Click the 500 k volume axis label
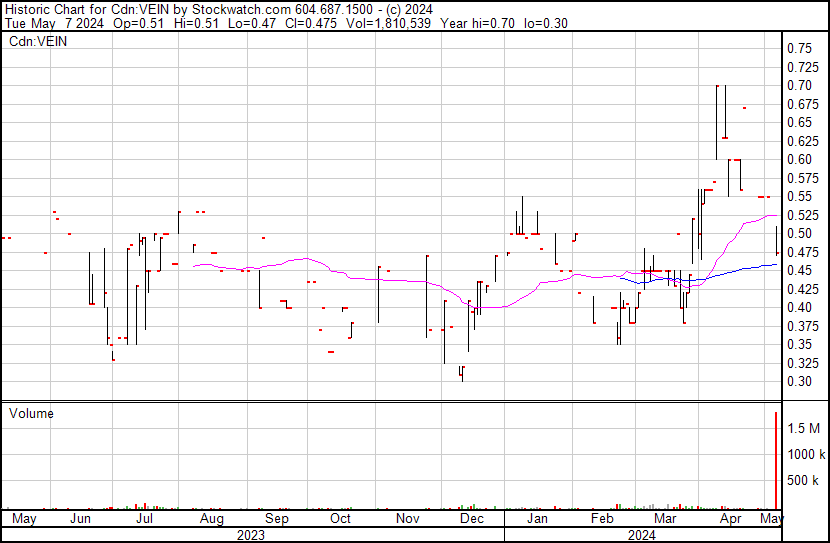The height and width of the screenshot is (543, 830). coord(804,481)
